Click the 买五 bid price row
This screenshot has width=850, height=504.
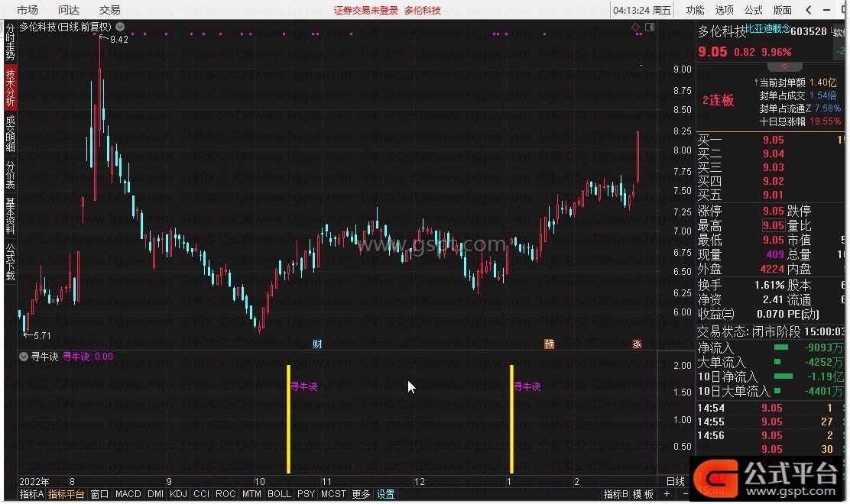click(770, 195)
